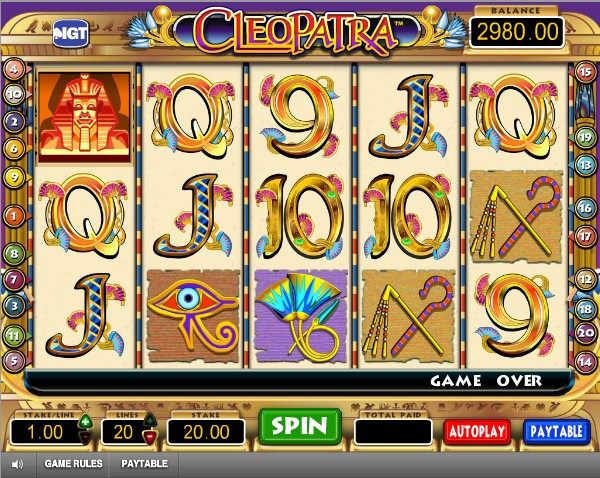Decrease number of lines with red minus

150,436
